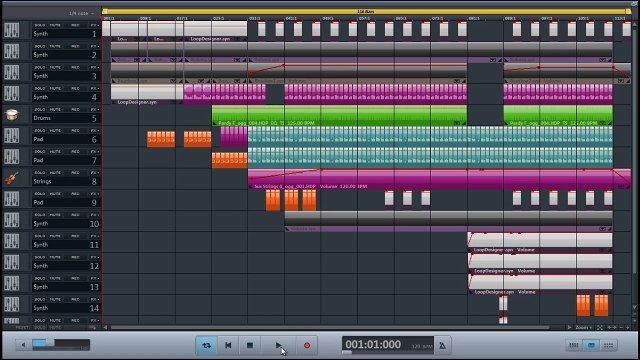Jump to the start with the rewind button
The height and width of the screenshot is (360, 640).
point(228,345)
